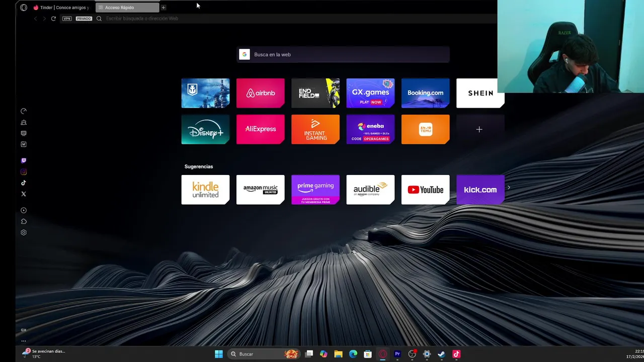Click the GX icon at sidebar bottom
644x362 pixels.
pos(24,330)
